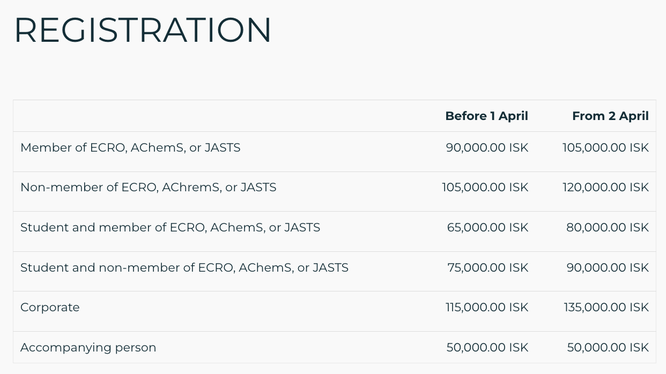The width and height of the screenshot is (666, 374).
Task: Click the non-member 105,000.00 ISK early price
Action: point(485,187)
